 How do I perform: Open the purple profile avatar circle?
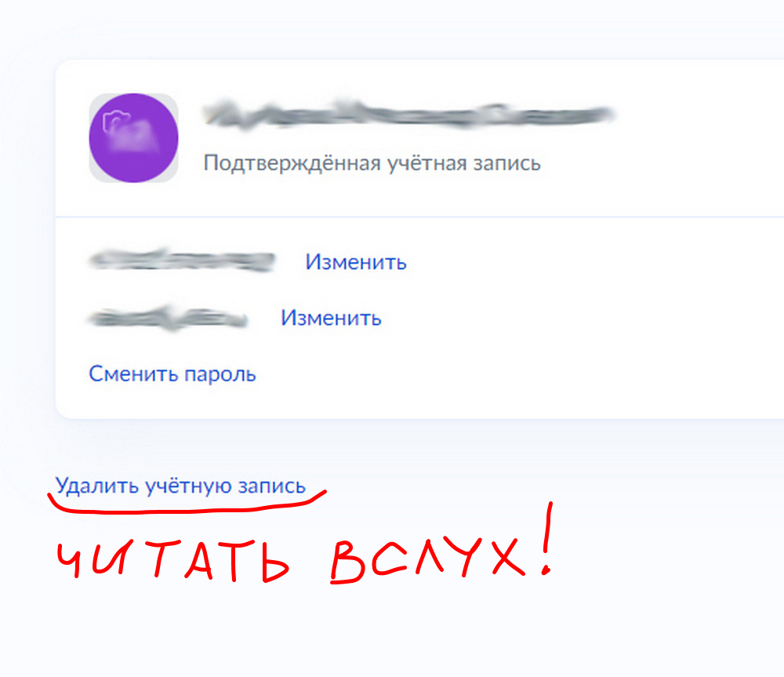tap(133, 137)
